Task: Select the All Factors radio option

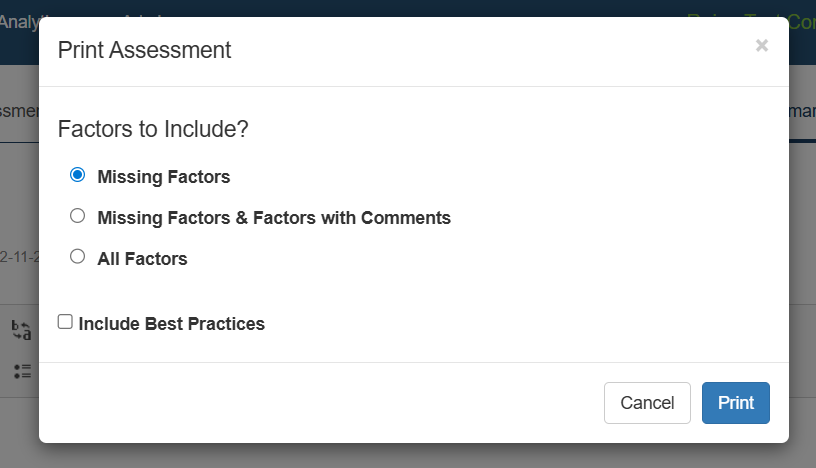Action: click(x=77, y=257)
